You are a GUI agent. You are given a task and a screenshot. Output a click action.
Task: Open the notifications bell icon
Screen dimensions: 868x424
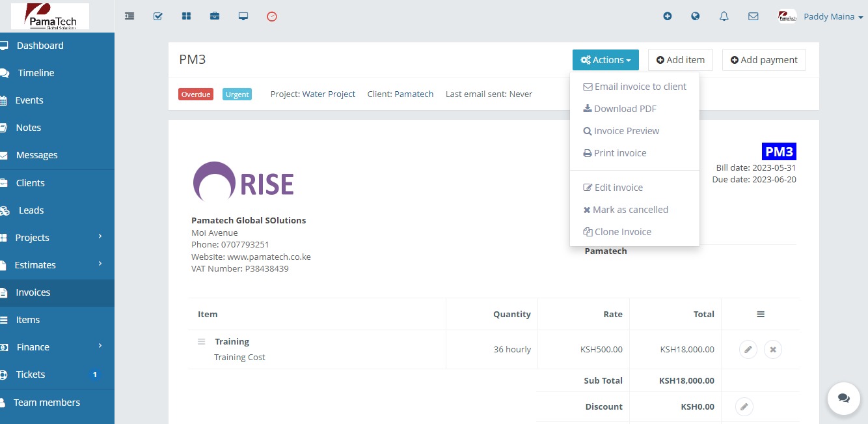tap(724, 16)
